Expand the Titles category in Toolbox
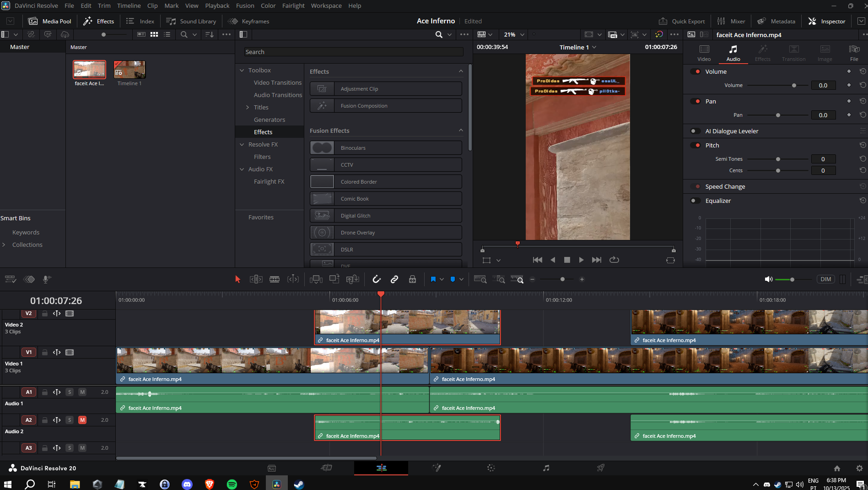The height and width of the screenshot is (490, 868). point(248,107)
